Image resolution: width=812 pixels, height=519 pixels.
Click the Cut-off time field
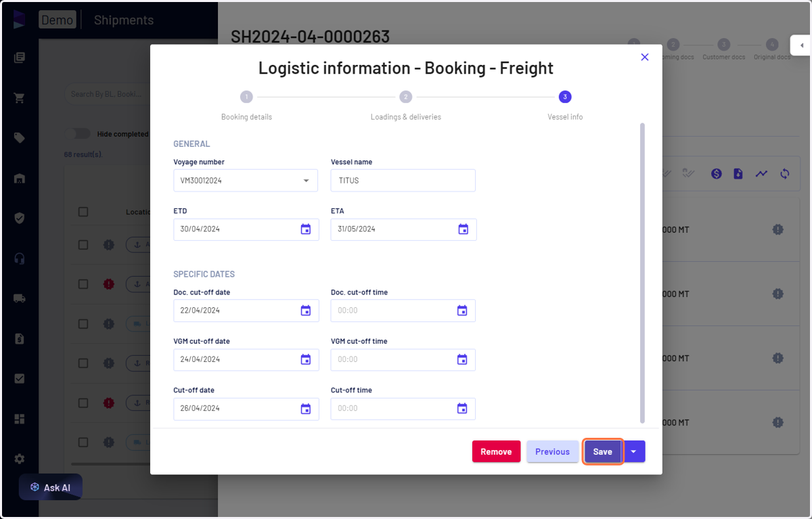click(403, 409)
